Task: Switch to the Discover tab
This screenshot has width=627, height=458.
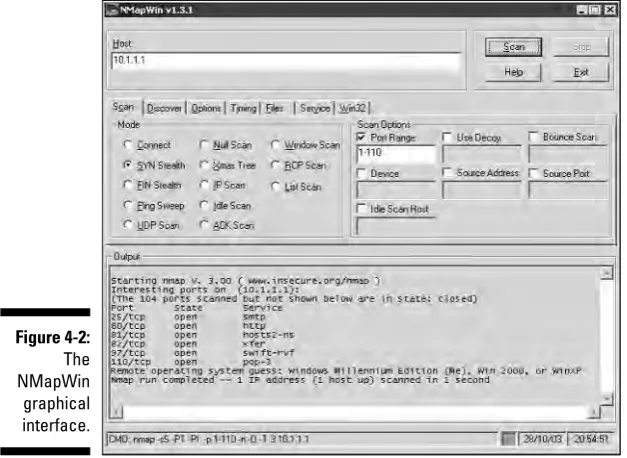Action: coord(164,108)
